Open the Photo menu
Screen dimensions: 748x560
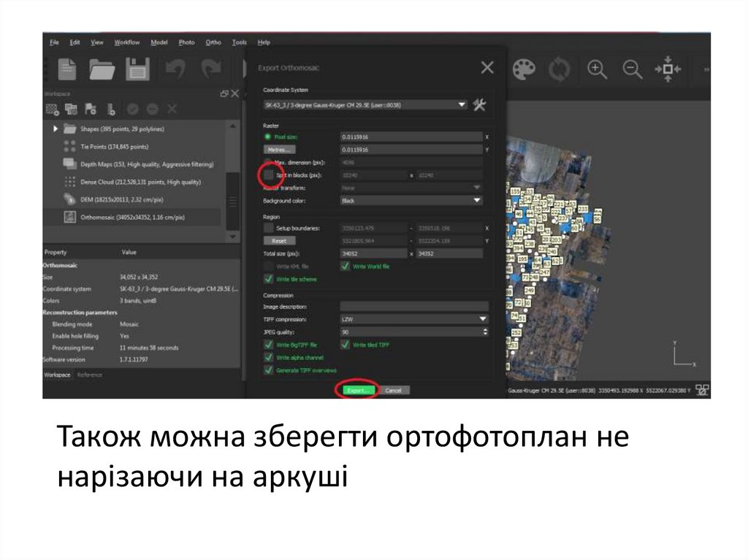186,42
